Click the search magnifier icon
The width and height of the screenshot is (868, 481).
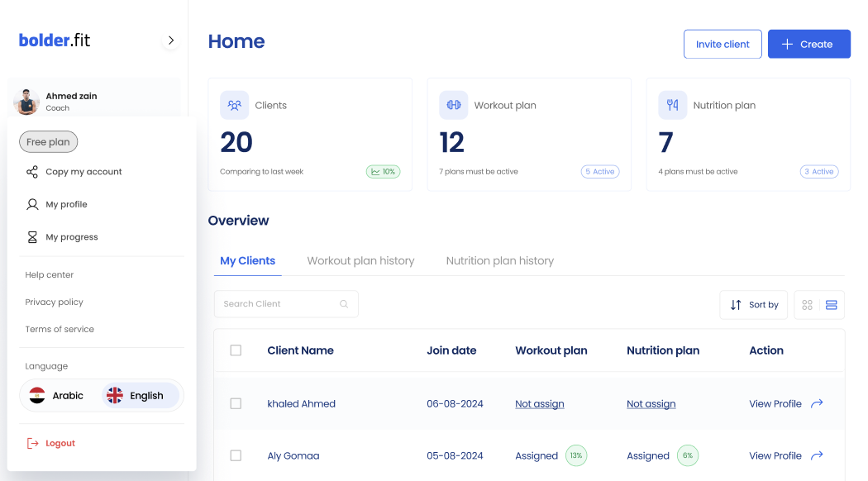[x=344, y=304]
